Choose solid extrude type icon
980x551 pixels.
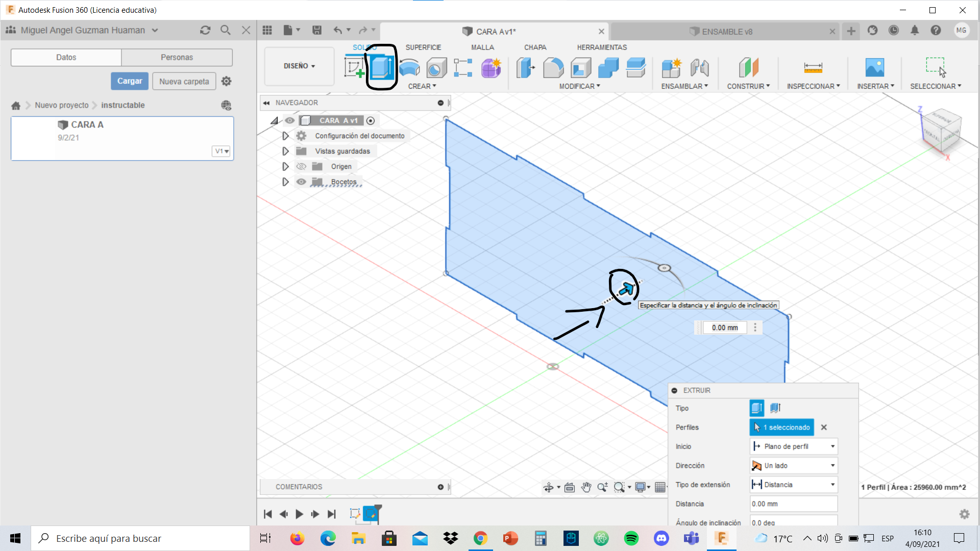click(x=757, y=408)
